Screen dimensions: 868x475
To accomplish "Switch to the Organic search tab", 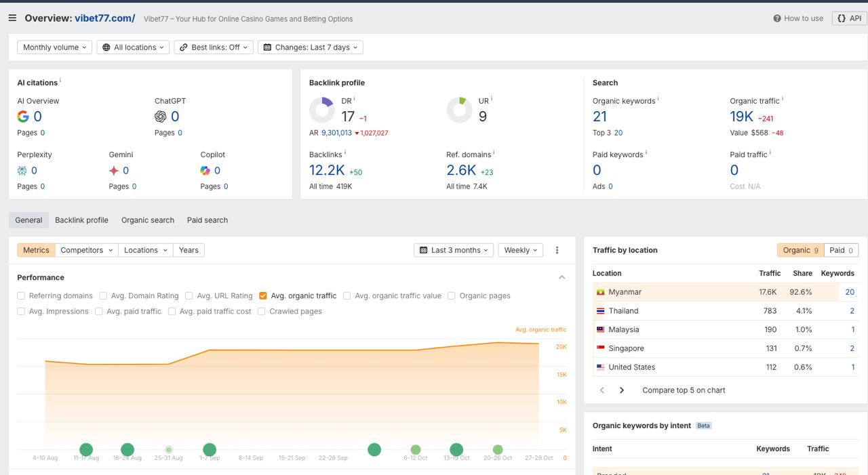I will (148, 220).
